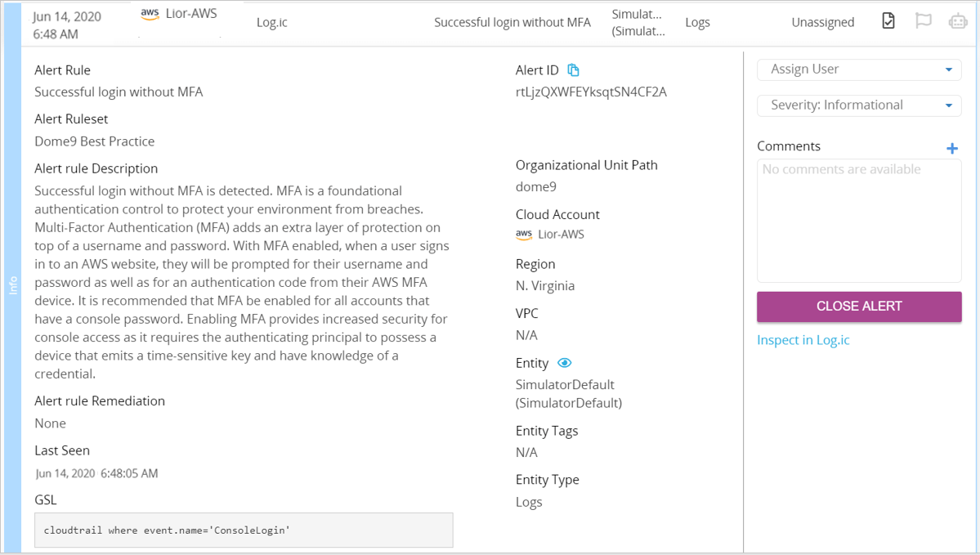Open the Severity: Informational dropdown
The height and width of the screenshot is (555, 980).
coord(859,105)
